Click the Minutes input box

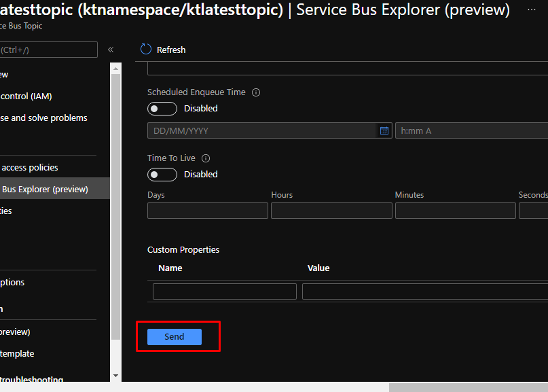click(455, 211)
